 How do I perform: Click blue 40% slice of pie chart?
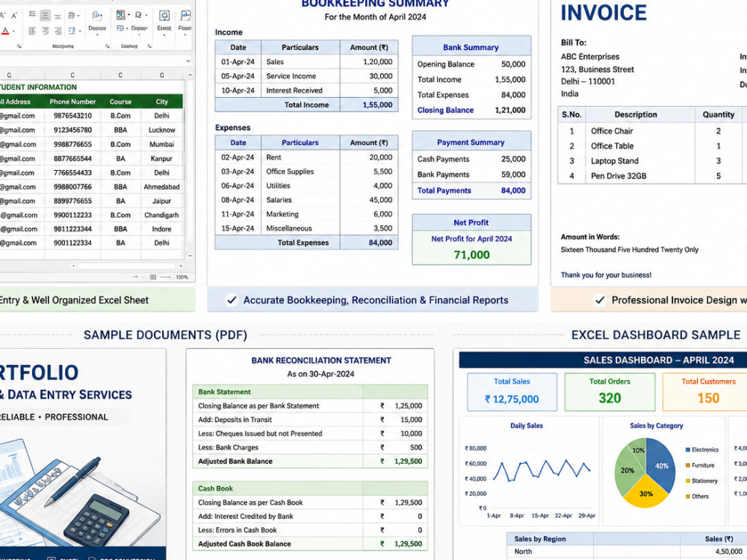pos(661,464)
